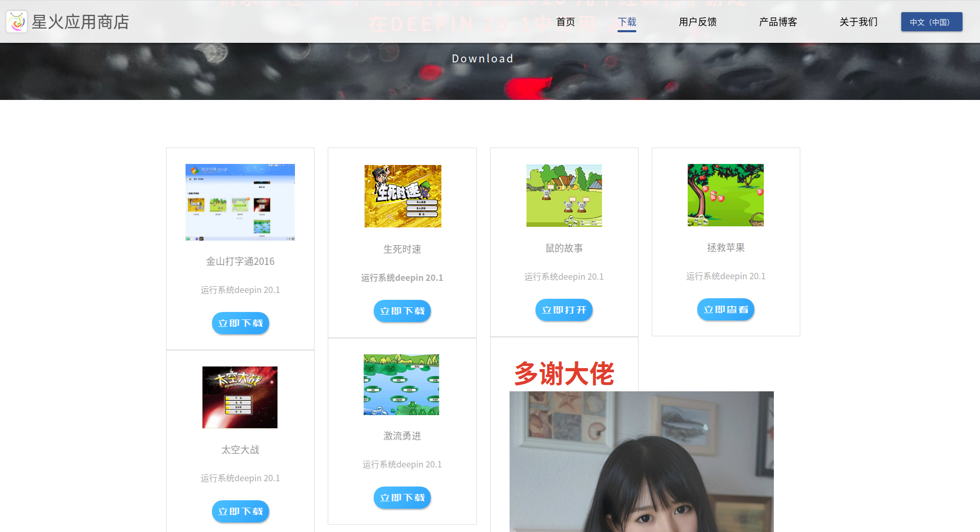Click the red 多谢大佬 heading
The width and height of the screenshot is (980, 532).
[564, 374]
